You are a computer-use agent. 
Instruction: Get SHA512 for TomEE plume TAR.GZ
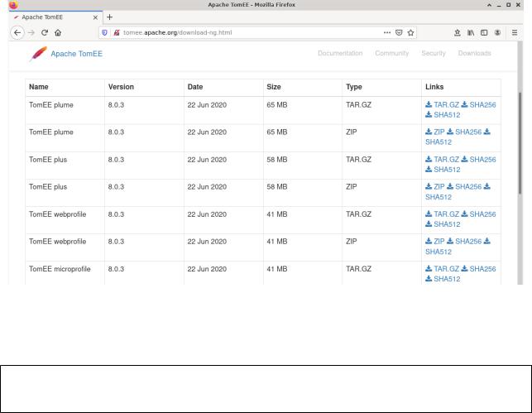443,115
